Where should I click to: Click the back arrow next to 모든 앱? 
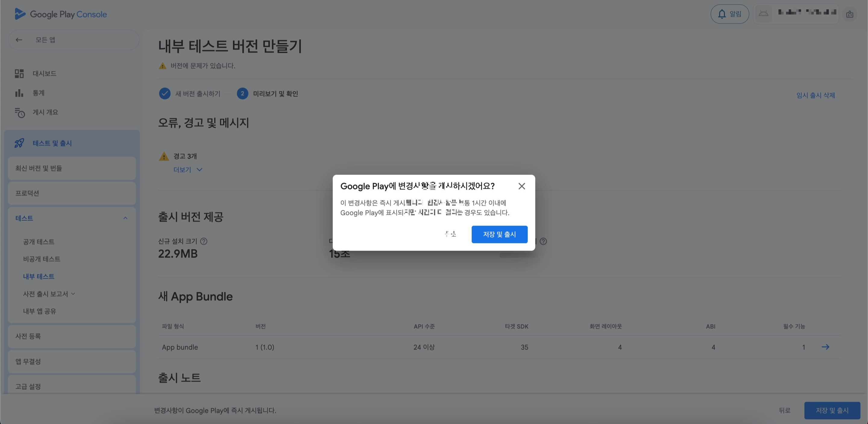coord(19,40)
